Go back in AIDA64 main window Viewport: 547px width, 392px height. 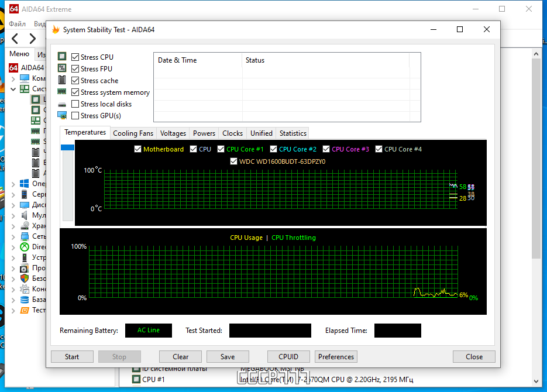click(x=15, y=39)
